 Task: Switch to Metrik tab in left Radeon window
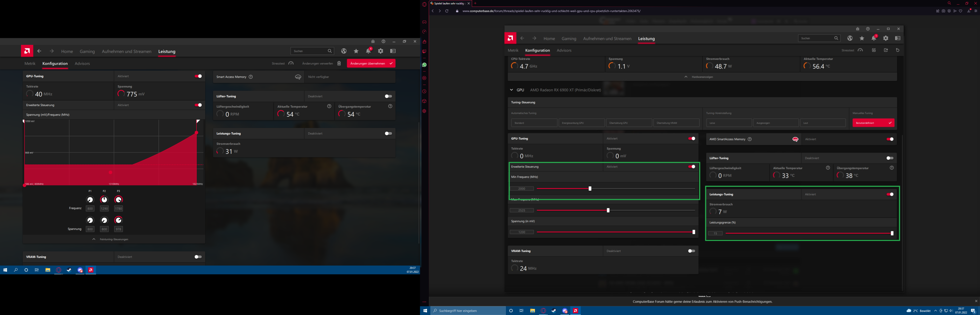tap(30, 64)
